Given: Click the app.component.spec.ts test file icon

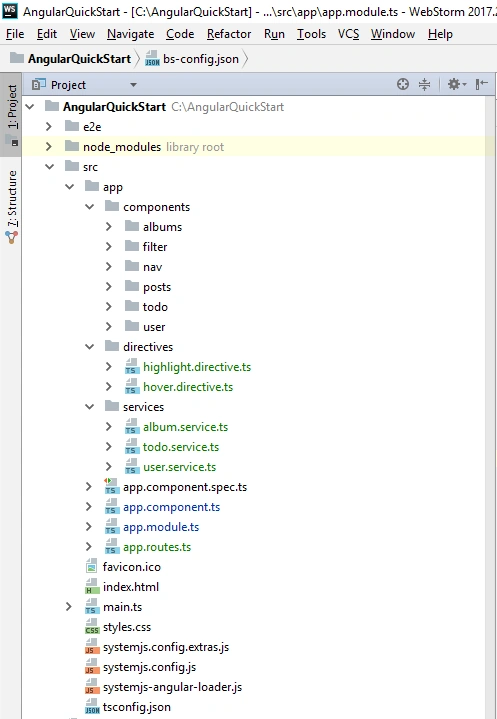Looking at the screenshot, I should [x=111, y=487].
